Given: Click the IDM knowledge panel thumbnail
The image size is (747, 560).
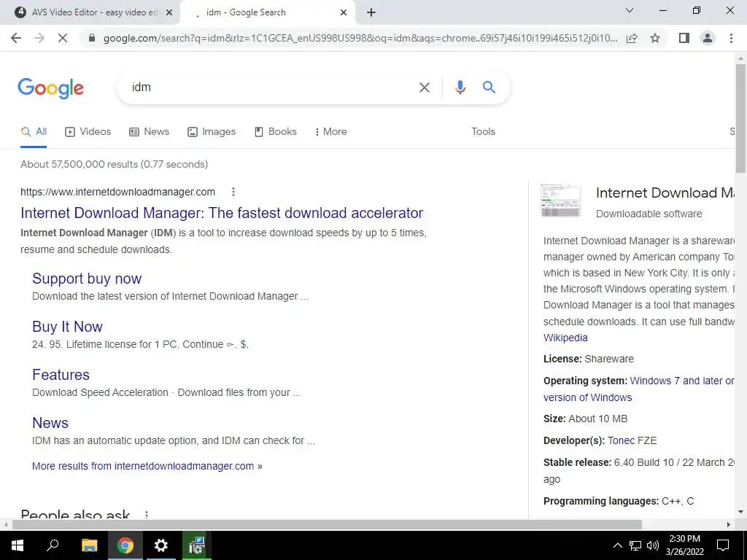Looking at the screenshot, I should coord(561,201).
